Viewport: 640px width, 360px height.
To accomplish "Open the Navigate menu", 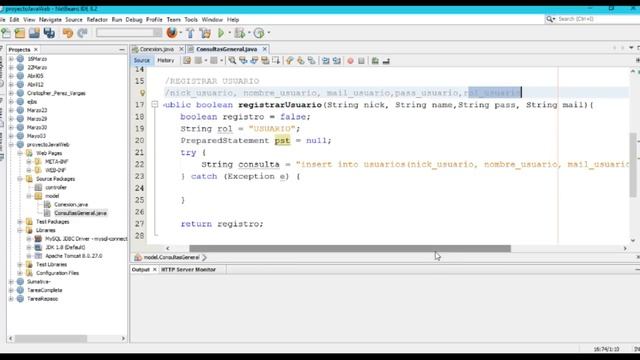I will point(50,20).
